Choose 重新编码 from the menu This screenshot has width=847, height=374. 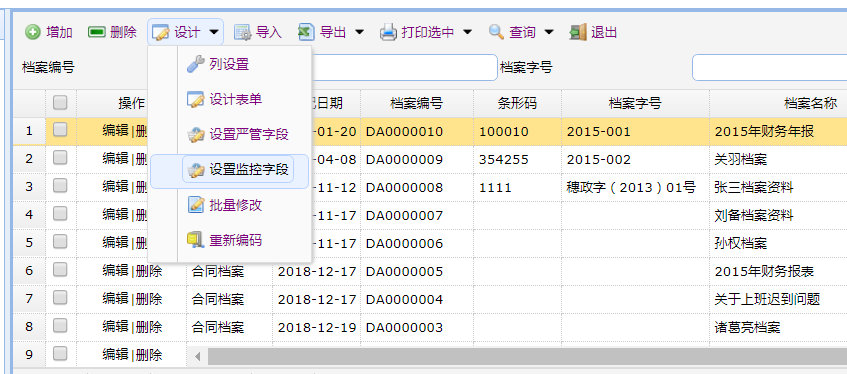click(x=230, y=240)
